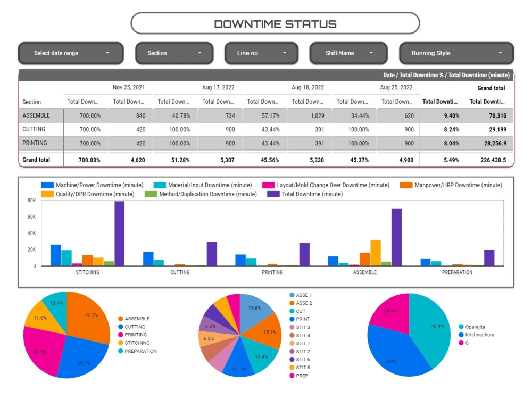
Task: Expand the Shift Name dropdown
Action: (x=348, y=53)
